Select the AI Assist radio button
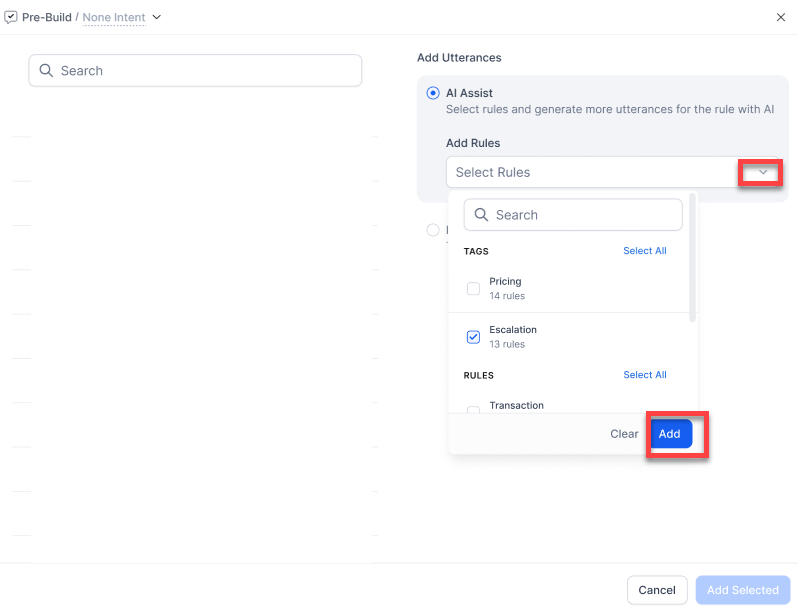The image size is (798, 614). 433,93
